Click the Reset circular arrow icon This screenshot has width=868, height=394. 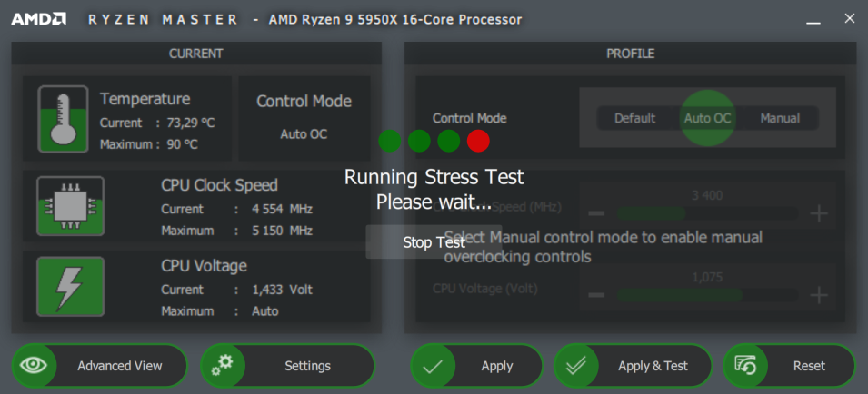[x=745, y=366]
